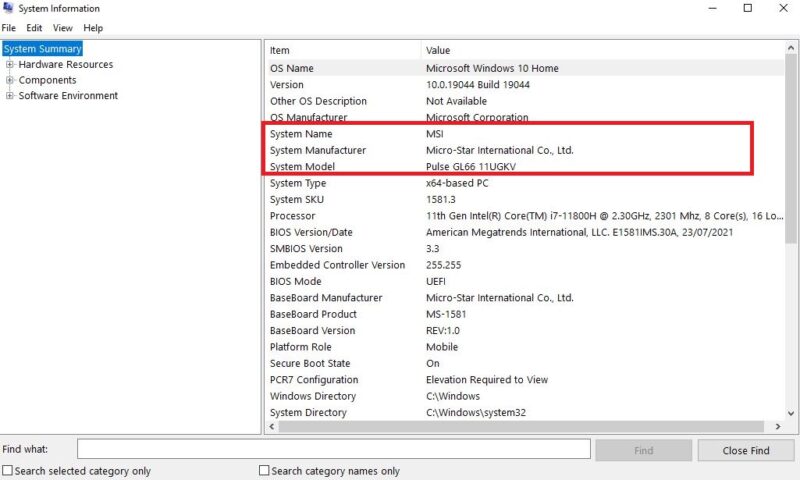Screen dimensions: 800x480
Task: Select the SMBIOS Version row
Action: coord(526,248)
